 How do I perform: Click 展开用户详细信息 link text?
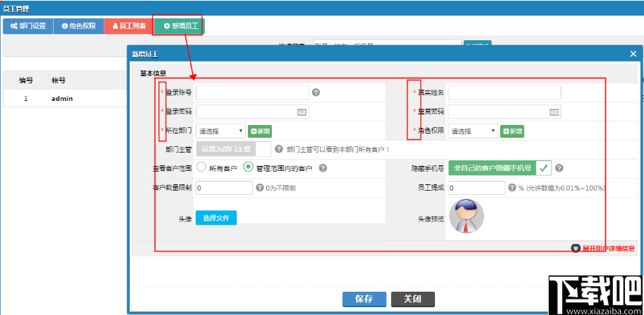coord(608,249)
